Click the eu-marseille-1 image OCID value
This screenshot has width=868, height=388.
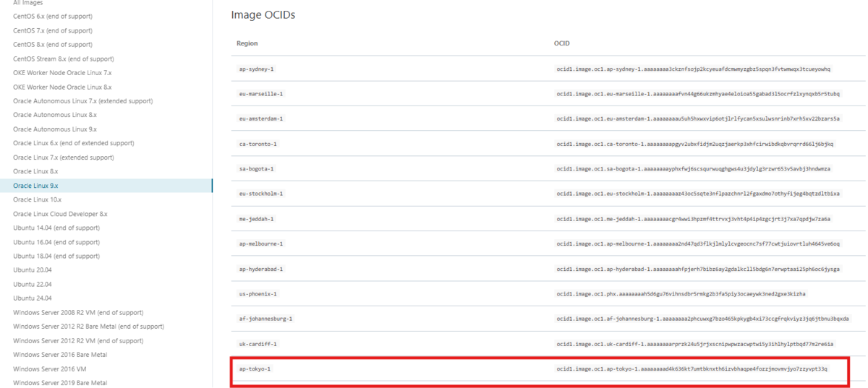pos(697,94)
